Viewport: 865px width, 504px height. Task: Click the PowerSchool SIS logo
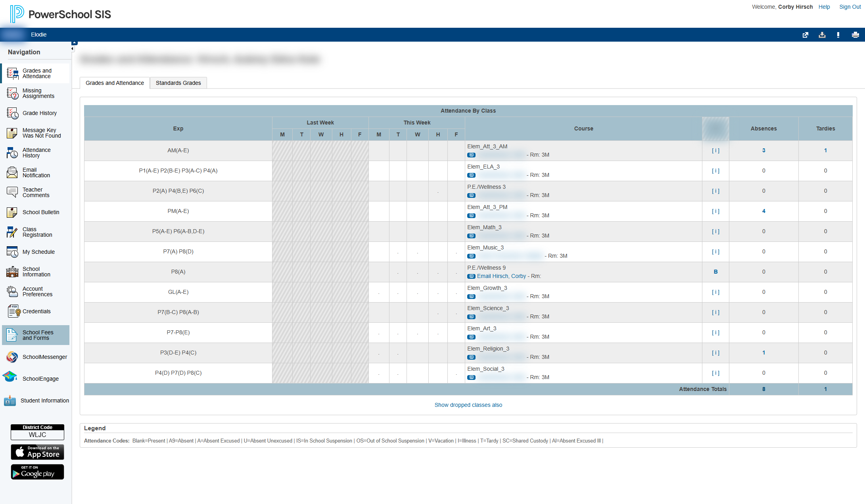pos(61,14)
